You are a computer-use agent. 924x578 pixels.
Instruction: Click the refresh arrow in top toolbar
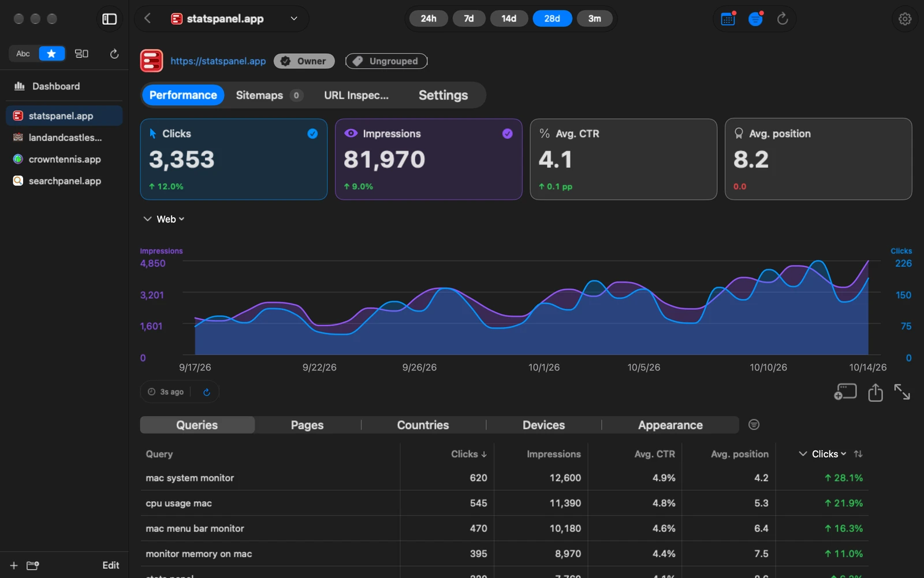pyautogui.click(x=783, y=19)
